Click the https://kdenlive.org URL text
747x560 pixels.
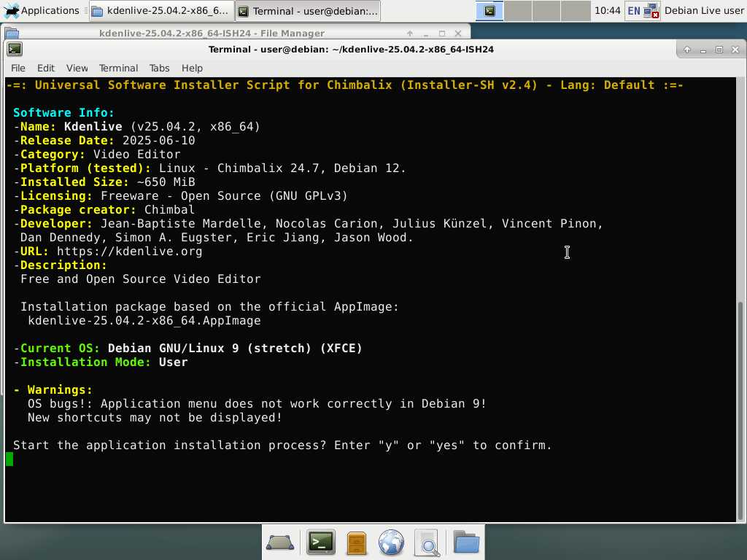pos(129,252)
